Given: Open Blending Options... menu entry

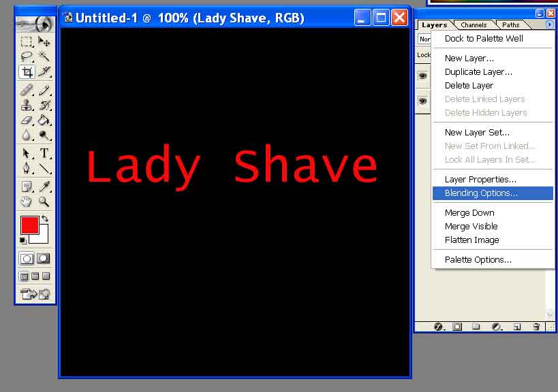Looking at the screenshot, I should (x=493, y=193).
